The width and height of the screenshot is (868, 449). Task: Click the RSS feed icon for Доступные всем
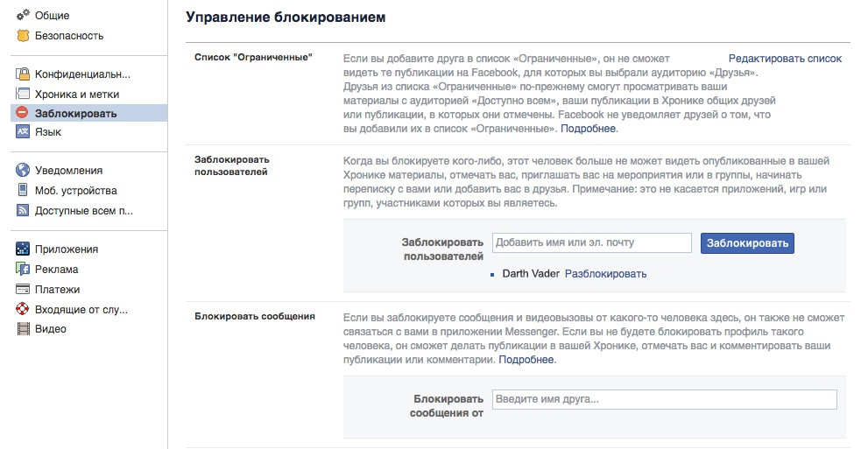pyautogui.click(x=24, y=211)
